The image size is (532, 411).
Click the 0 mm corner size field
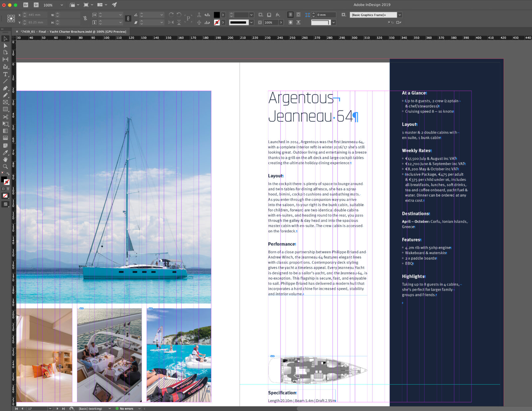pyautogui.click(x=326, y=15)
